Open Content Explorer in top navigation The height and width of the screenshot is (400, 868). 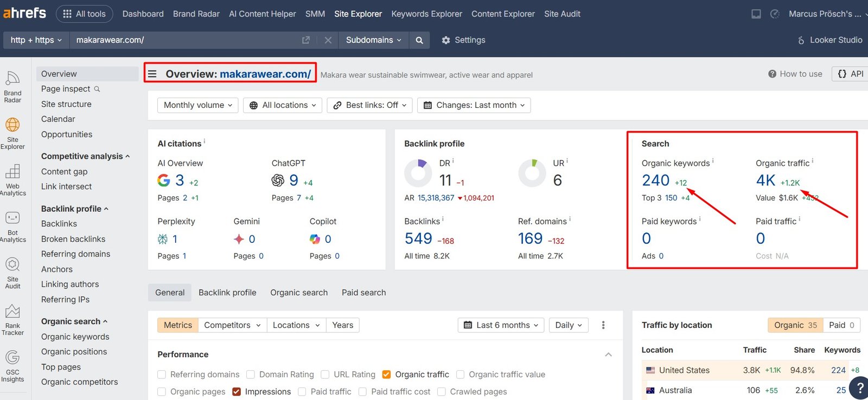pyautogui.click(x=503, y=14)
